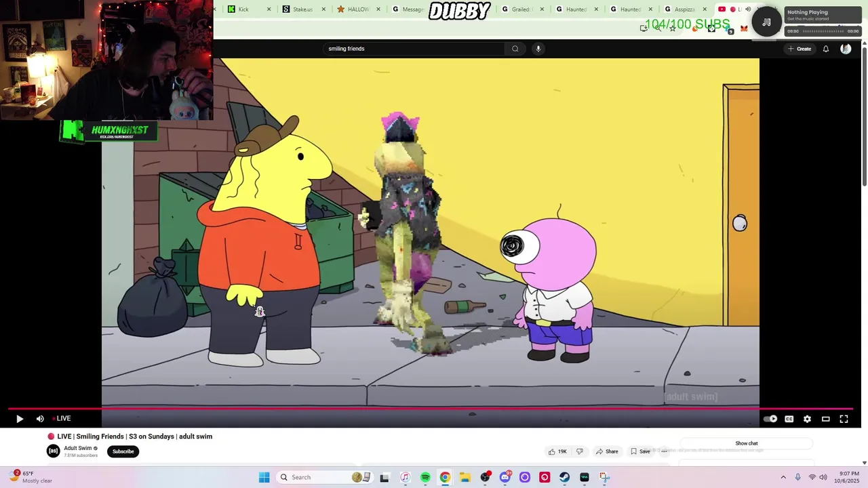The image size is (868, 488).
Task: Jump to LIVE position in player
Action: (62, 419)
